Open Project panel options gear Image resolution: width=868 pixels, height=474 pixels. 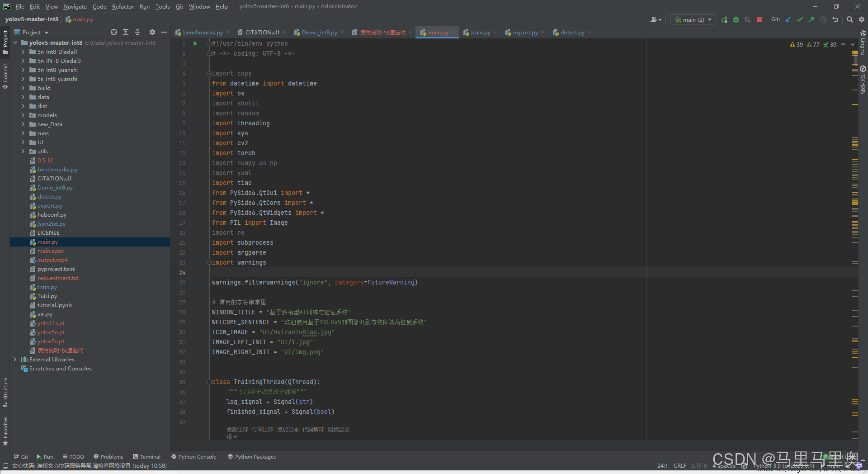pos(152,32)
